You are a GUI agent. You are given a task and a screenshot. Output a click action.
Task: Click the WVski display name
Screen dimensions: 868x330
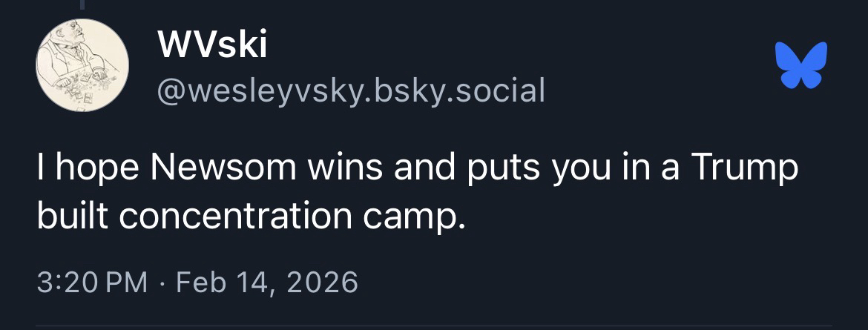211,47
